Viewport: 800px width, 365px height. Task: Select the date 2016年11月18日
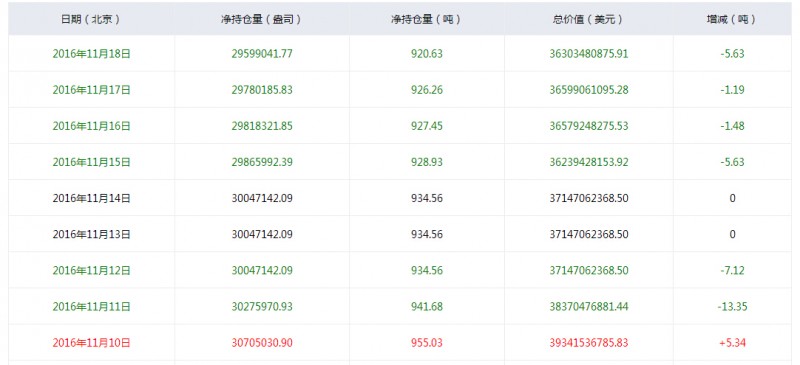[x=91, y=54]
